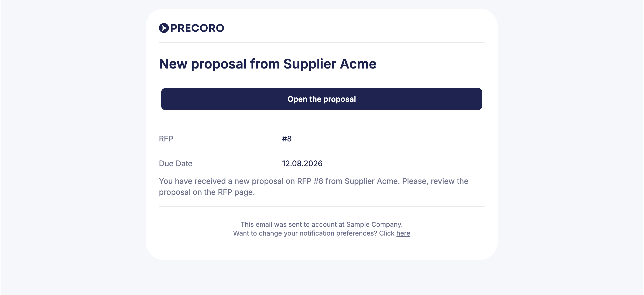Select the RFP row label
This screenshot has height=295, width=644.
pos(166,139)
